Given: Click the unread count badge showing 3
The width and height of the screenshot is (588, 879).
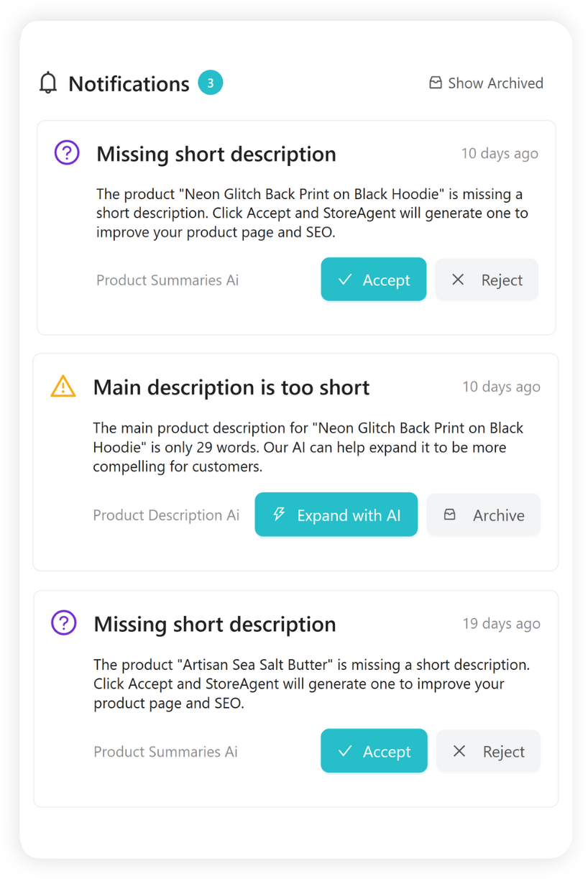Looking at the screenshot, I should click(210, 82).
